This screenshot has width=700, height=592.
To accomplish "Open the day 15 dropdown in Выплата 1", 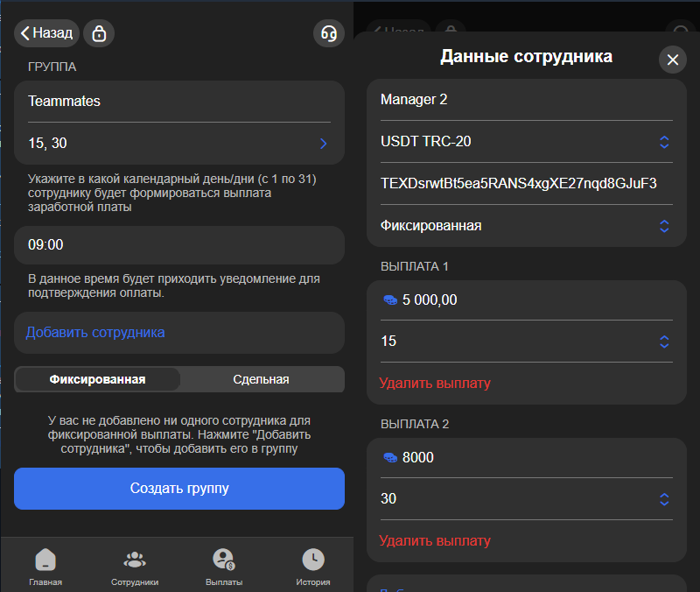I will pos(663,342).
